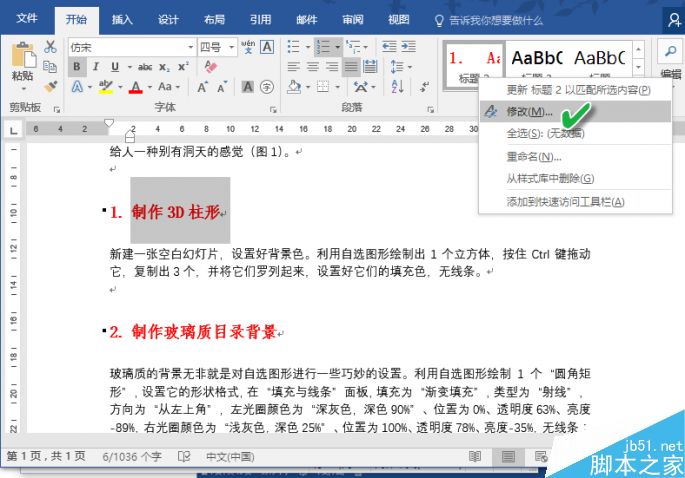Screen dimensions: 685x478
Task: Toggle character shading A icon
Action: point(247,87)
